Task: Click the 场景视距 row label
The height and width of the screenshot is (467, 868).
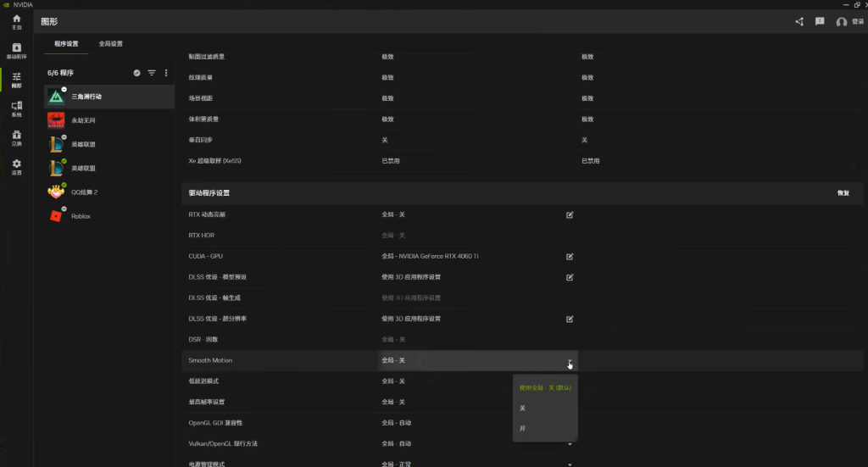Action: tap(200, 98)
